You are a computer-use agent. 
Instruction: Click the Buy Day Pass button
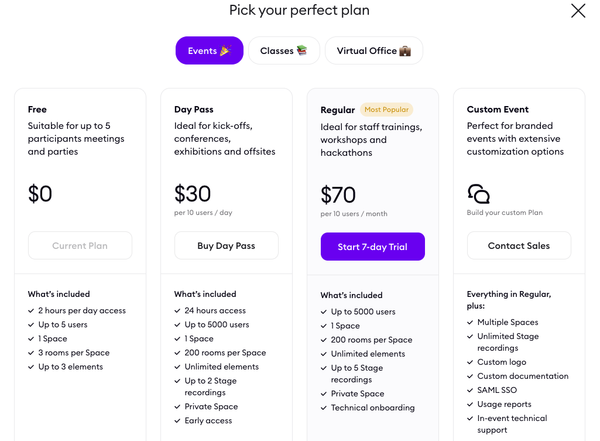point(226,246)
